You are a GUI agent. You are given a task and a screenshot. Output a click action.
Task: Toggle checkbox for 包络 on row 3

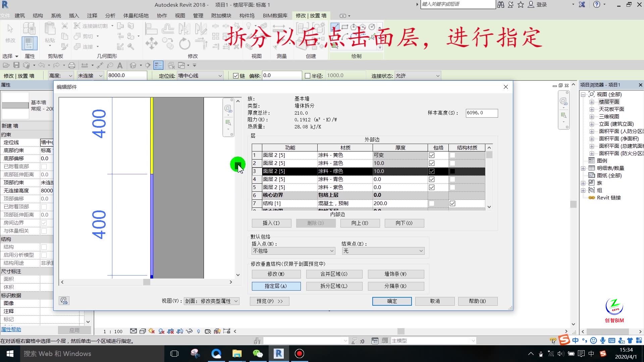[432, 171]
